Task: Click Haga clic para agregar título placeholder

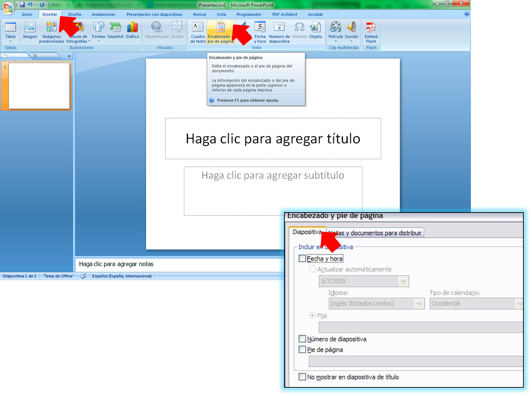Action: pos(273,138)
